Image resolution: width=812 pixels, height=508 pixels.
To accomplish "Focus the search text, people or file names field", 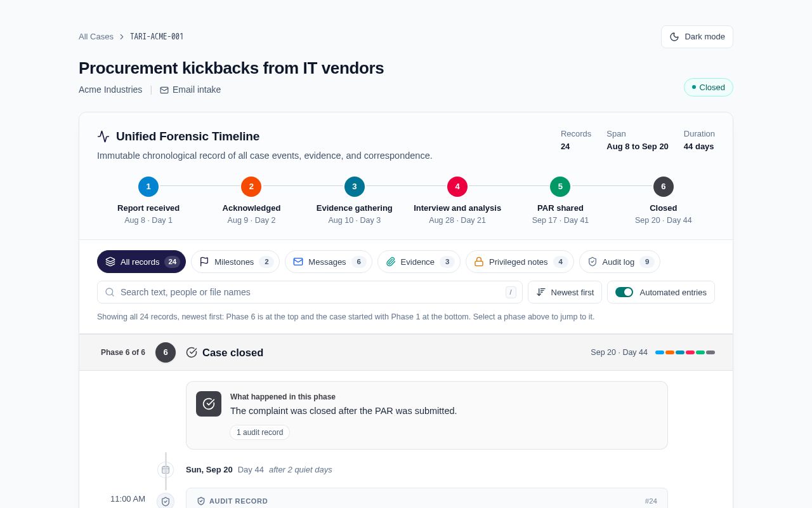I will (x=310, y=292).
